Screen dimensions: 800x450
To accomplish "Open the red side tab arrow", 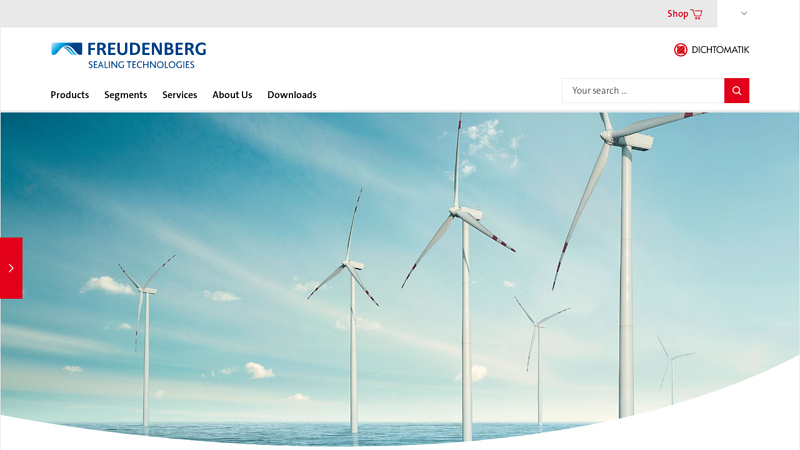I will click(11, 268).
